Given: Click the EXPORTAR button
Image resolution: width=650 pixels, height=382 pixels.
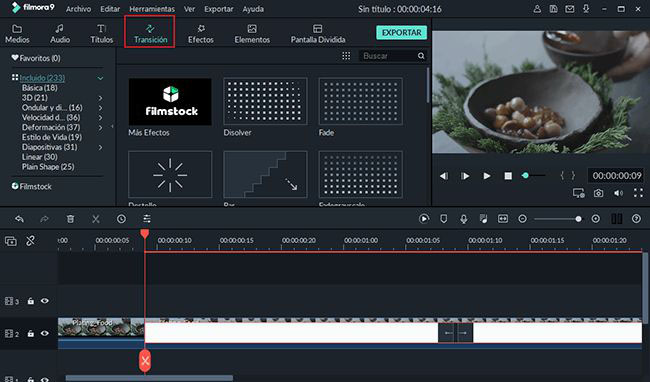Looking at the screenshot, I should (x=401, y=32).
